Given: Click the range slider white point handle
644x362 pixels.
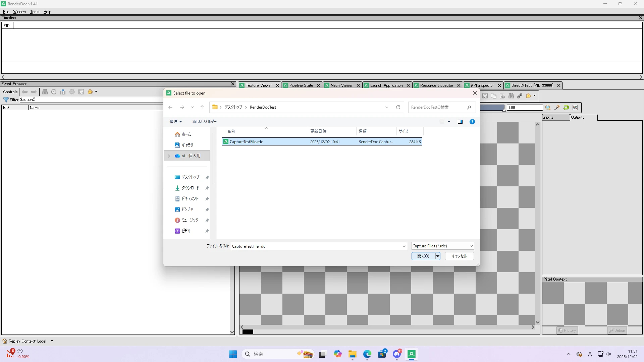Looking at the screenshot, I should [x=504, y=110].
